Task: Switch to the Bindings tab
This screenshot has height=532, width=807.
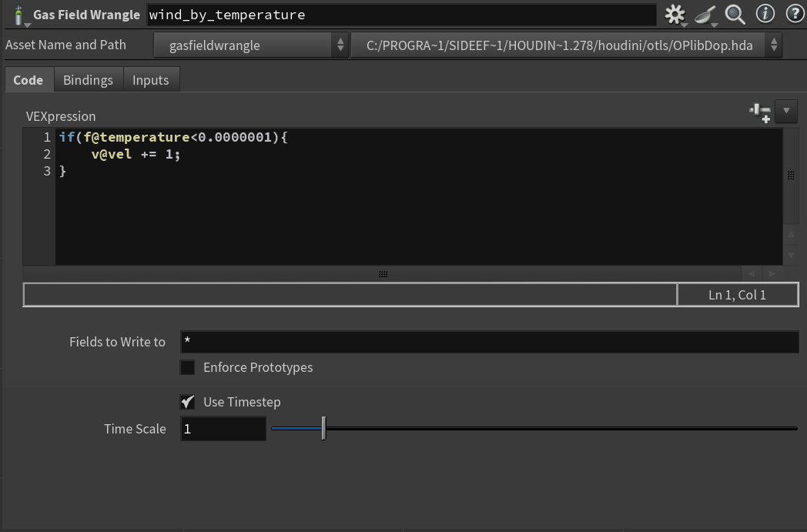Action: coord(88,80)
